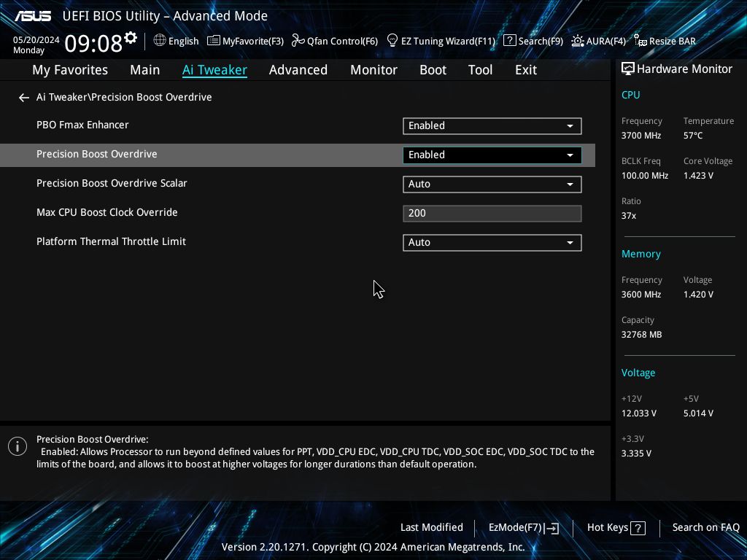This screenshot has height=560, width=747.
Task: Select the Max CPU Boost Clock Override label
Action: pyautogui.click(x=107, y=212)
